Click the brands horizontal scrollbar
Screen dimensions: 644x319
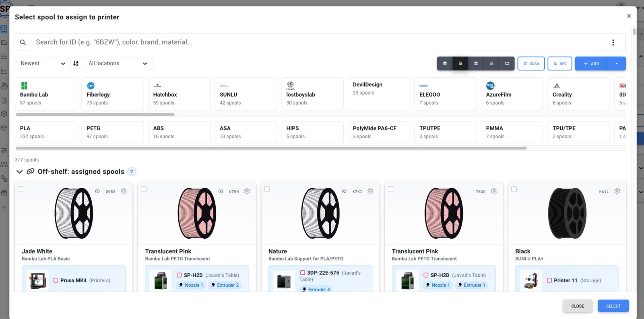click(95, 114)
